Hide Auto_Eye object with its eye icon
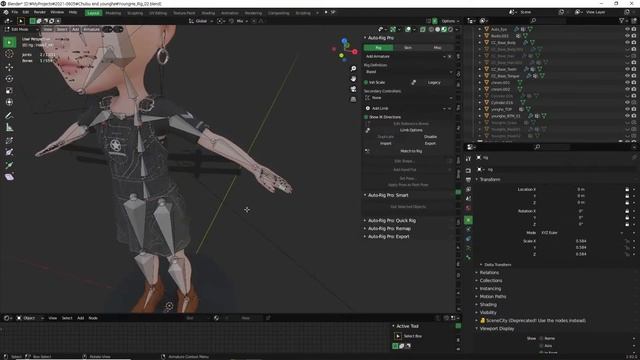Viewport: 640px width, 360px height. [x=627, y=29]
